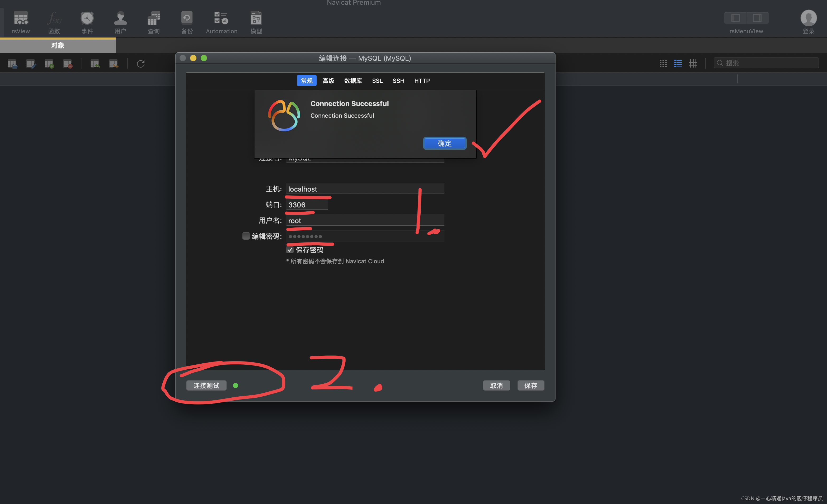
Task: Switch to icon grid view
Action: coord(663,63)
